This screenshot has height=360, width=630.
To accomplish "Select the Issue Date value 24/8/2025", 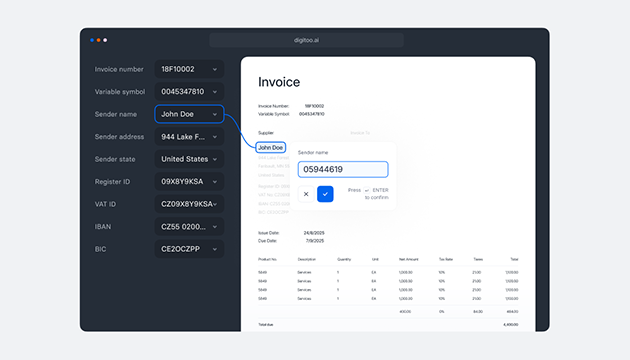I will point(314,233).
